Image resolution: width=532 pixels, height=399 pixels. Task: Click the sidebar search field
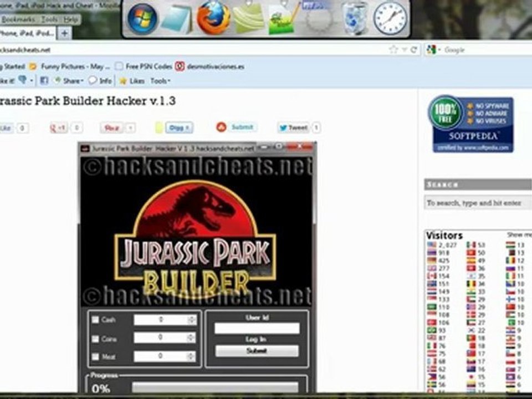point(478,203)
